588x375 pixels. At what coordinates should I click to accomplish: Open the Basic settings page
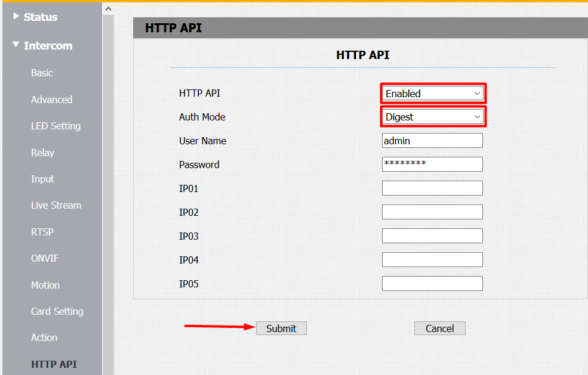tap(41, 73)
